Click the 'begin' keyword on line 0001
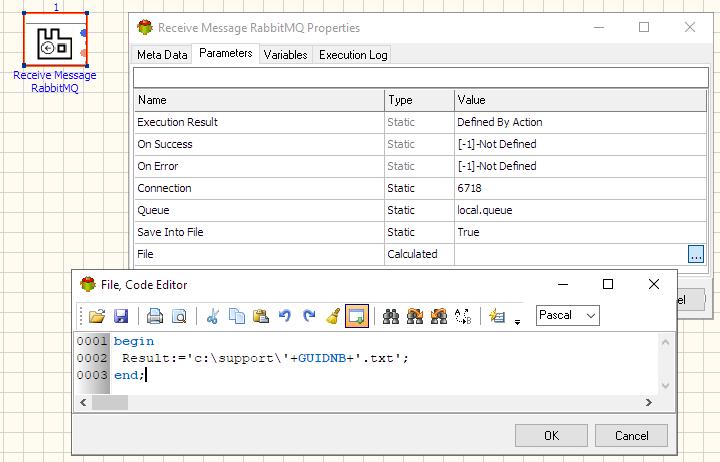 point(134,341)
